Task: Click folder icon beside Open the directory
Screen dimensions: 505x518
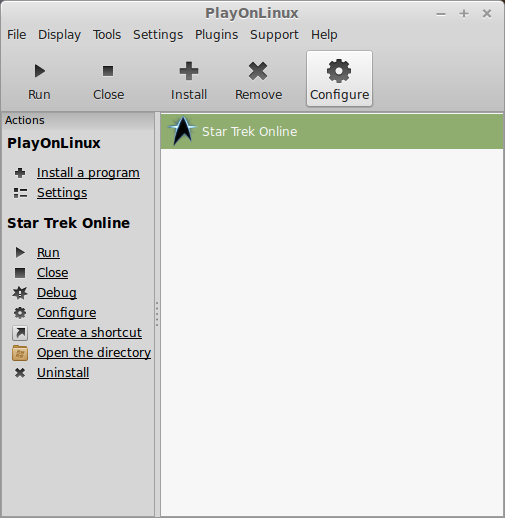Action: (20, 353)
